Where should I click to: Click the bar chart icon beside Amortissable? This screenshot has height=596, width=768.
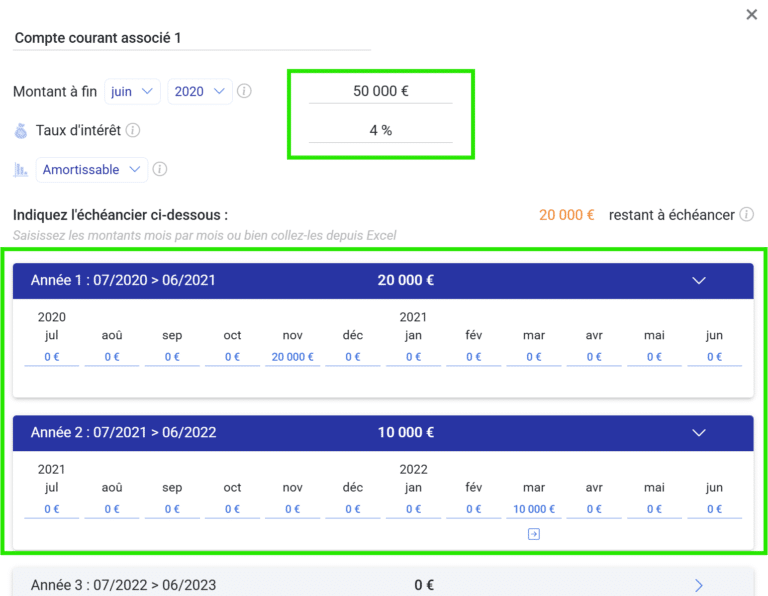pyautogui.click(x=21, y=170)
